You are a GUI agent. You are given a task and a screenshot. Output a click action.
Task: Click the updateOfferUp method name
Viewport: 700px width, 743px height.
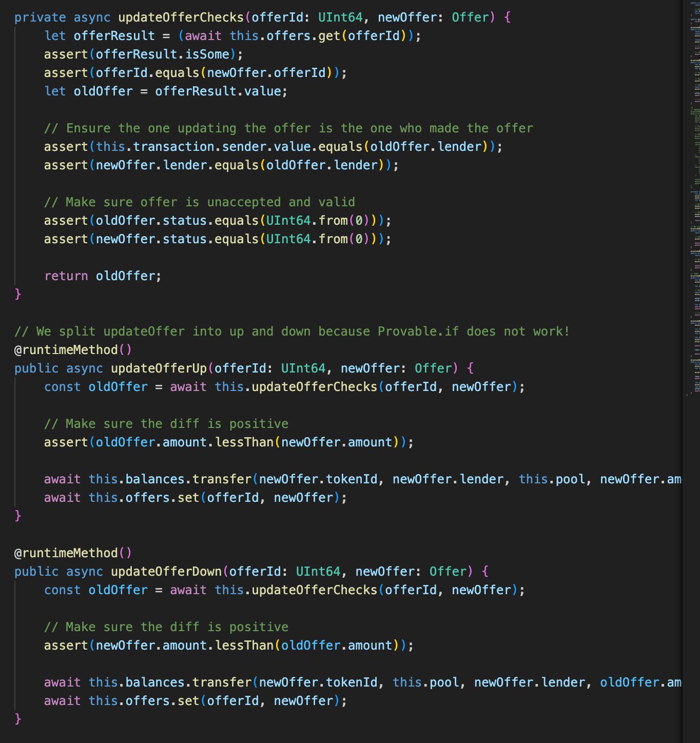pyautogui.click(x=159, y=368)
